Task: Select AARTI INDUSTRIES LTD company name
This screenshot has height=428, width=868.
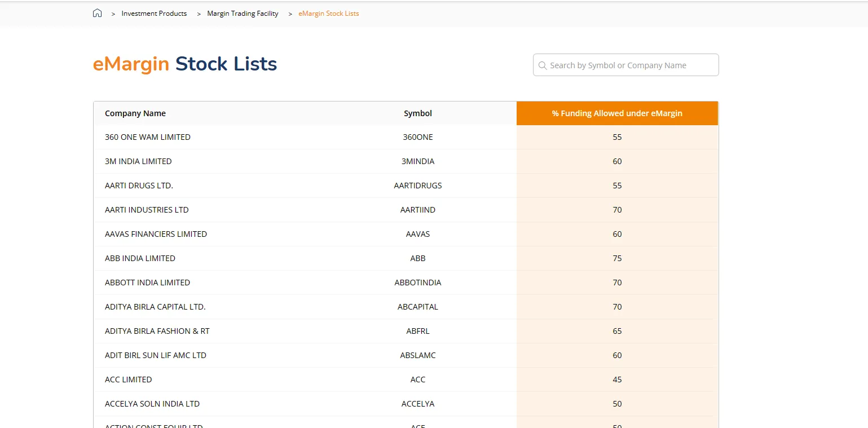Action: [147, 210]
